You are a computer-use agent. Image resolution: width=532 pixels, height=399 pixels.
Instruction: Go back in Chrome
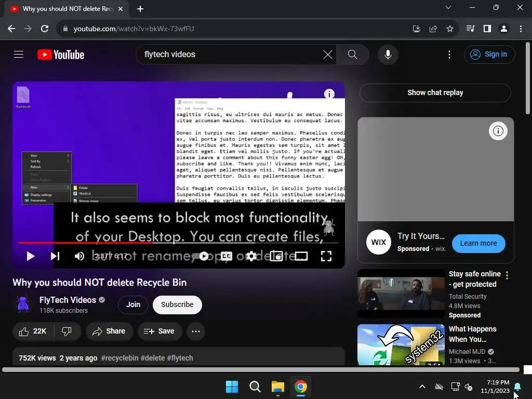11,29
